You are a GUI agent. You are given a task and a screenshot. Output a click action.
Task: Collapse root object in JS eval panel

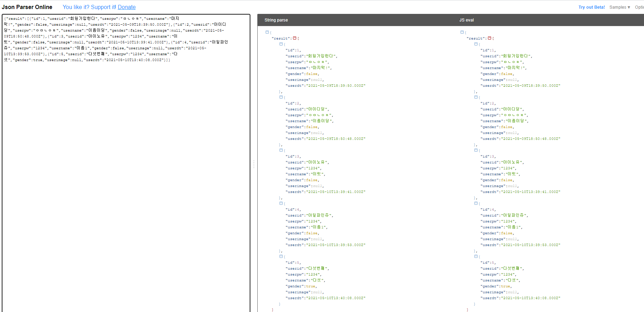pos(462,32)
